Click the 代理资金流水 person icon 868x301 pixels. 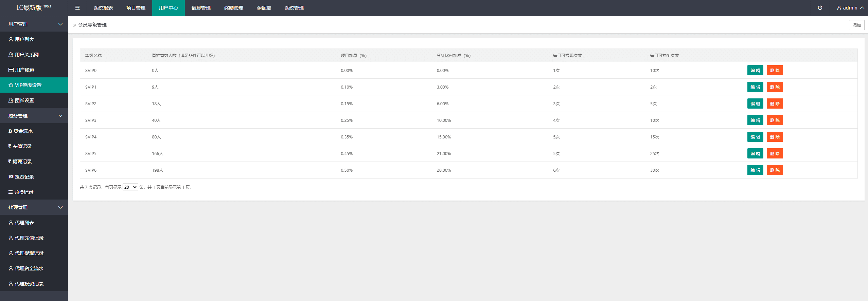point(11,268)
